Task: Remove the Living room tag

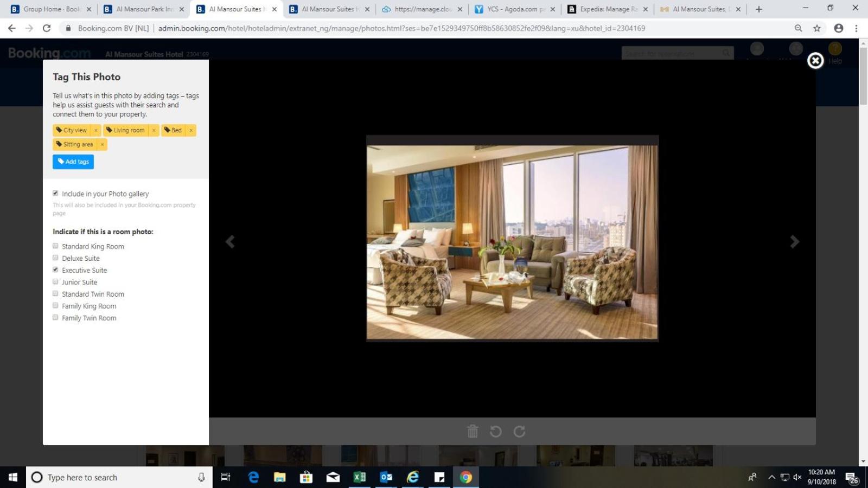Action: (154, 130)
